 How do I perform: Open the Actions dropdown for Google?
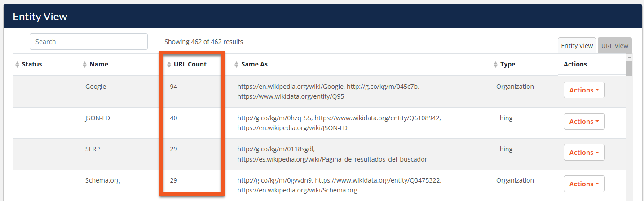[x=584, y=90]
